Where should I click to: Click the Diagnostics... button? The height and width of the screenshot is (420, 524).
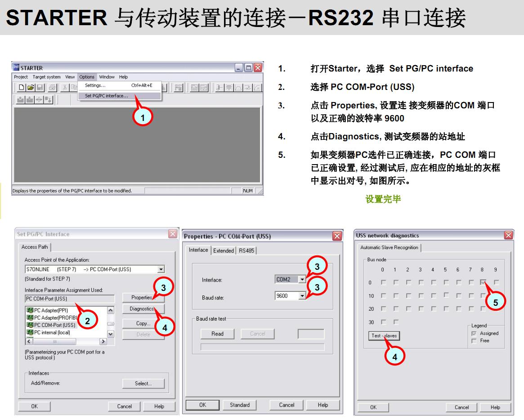tap(143, 309)
